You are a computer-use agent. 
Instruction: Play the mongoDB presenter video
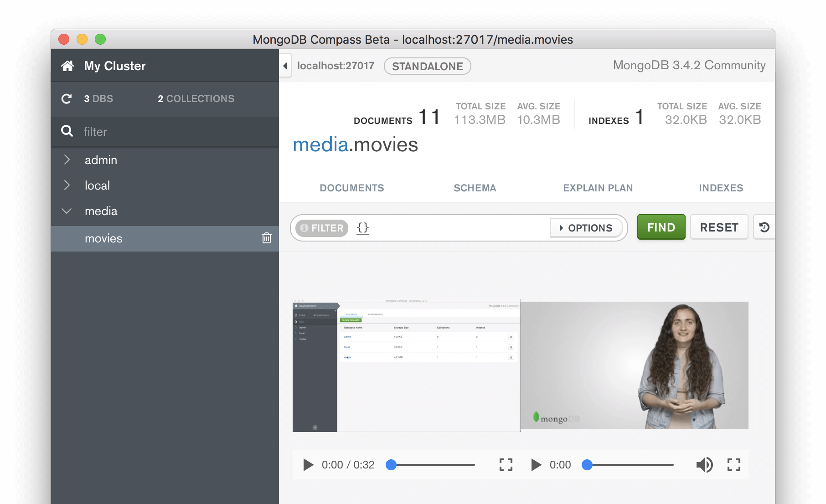(x=536, y=465)
